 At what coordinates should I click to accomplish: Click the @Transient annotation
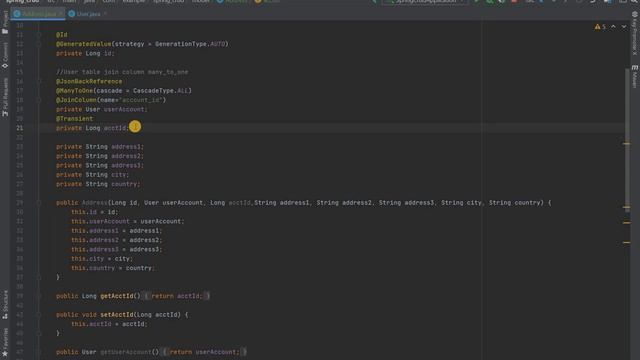coord(74,119)
